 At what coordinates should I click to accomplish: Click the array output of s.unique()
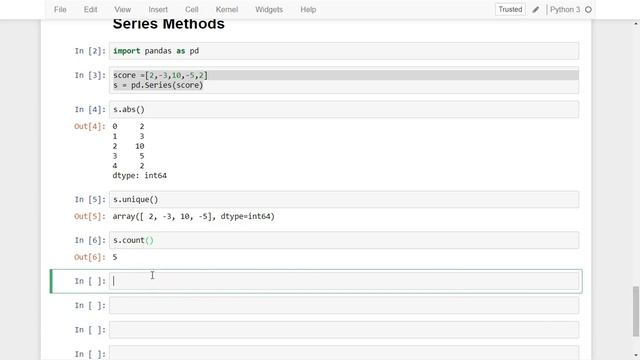pyautogui.click(x=193, y=216)
